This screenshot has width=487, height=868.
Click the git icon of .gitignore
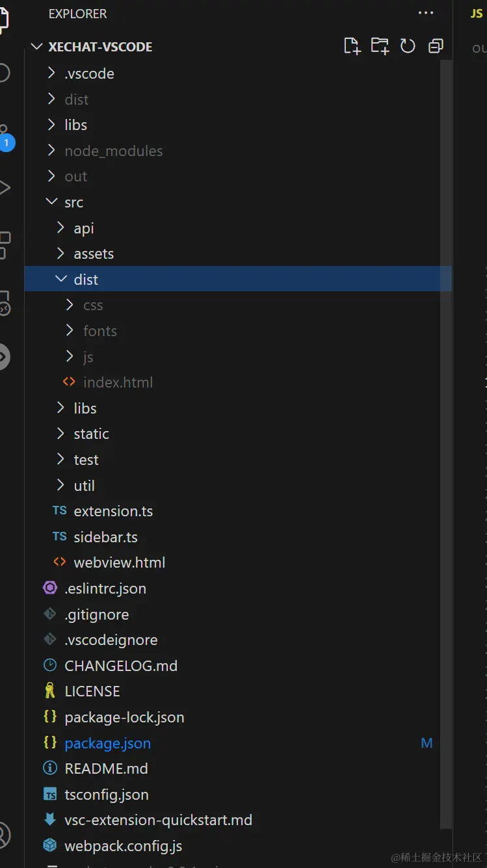pyautogui.click(x=50, y=614)
